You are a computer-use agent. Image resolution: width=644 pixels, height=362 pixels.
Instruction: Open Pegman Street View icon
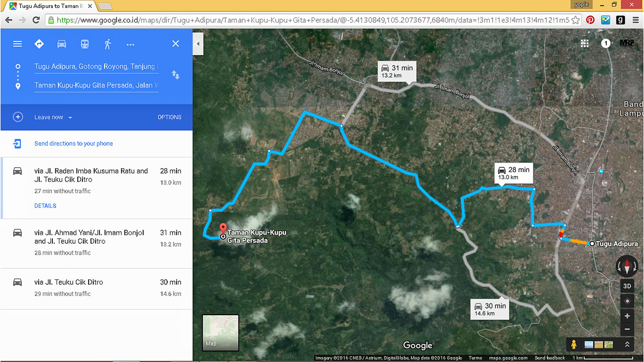tap(574, 344)
